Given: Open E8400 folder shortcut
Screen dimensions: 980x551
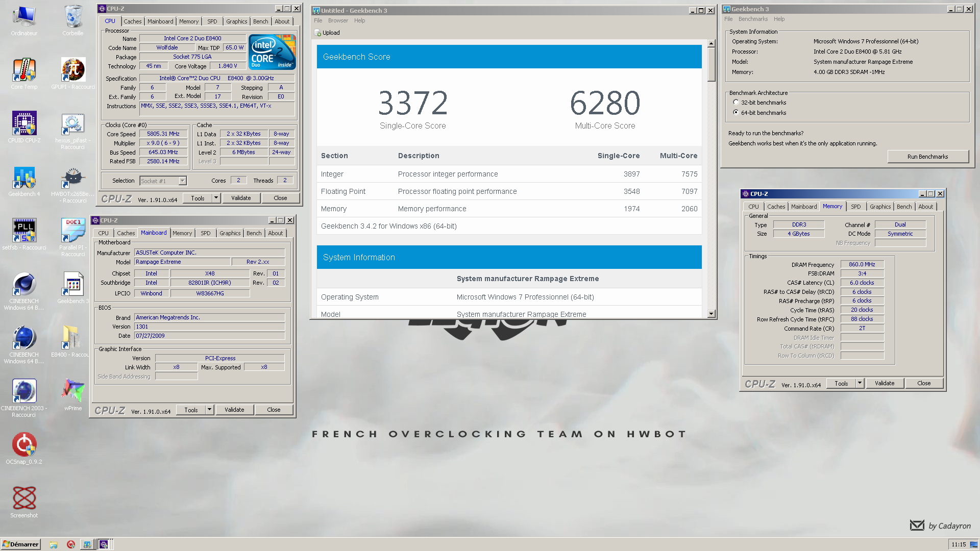Looking at the screenshot, I should (71, 342).
